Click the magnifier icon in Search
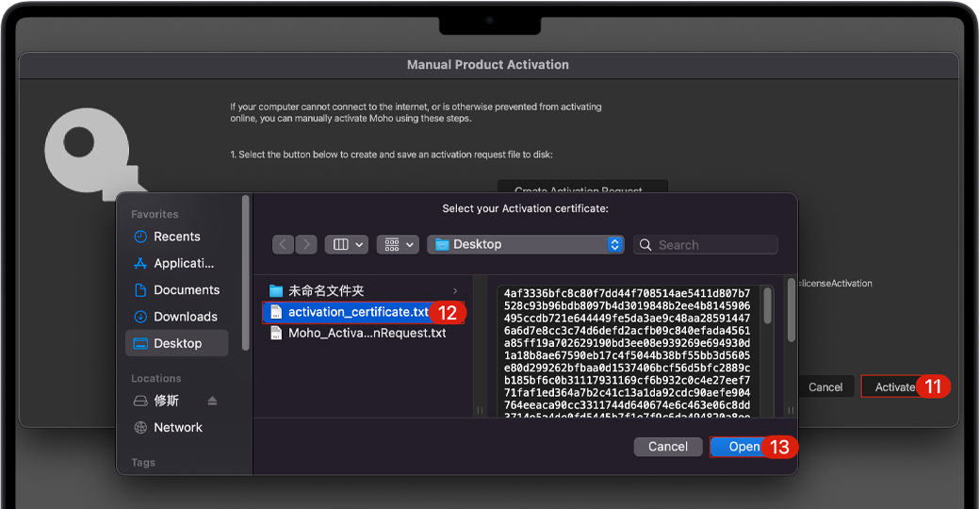The height and width of the screenshot is (509, 980). [645, 244]
